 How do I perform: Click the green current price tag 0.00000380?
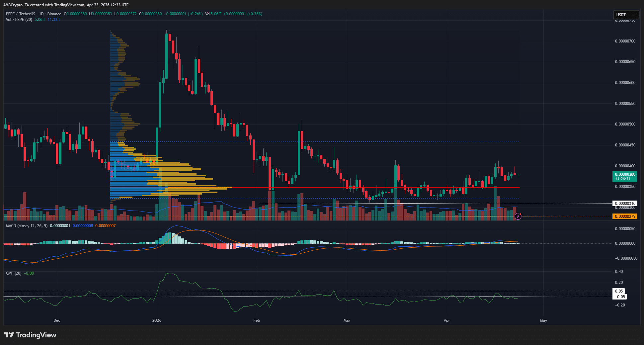(x=625, y=176)
